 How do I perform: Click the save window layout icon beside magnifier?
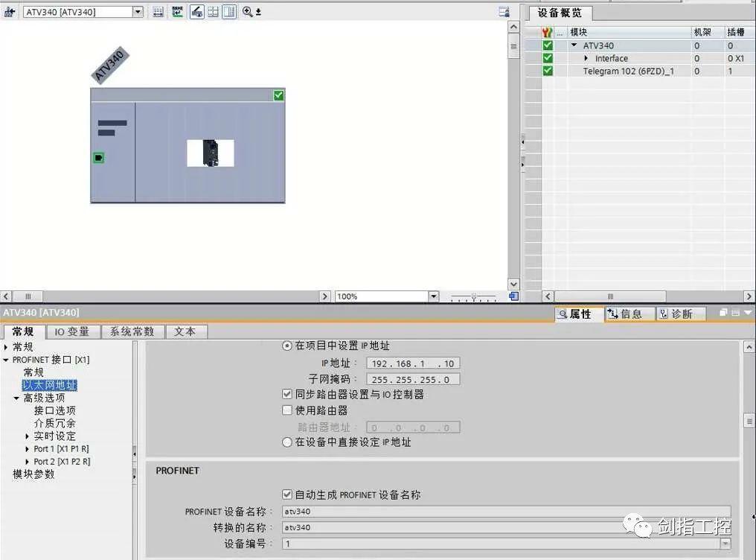click(x=259, y=11)
